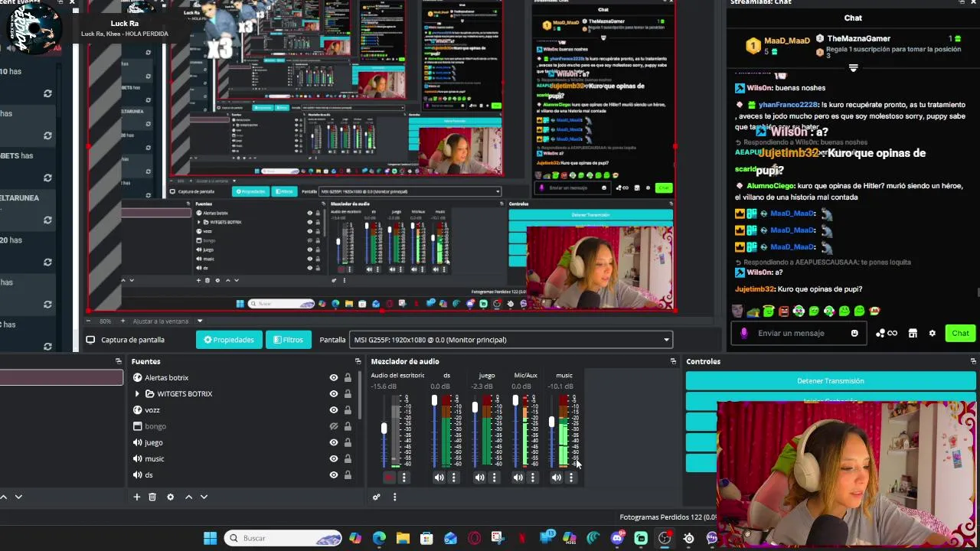
Task: Click the Windows Start button
Action: tap(210, 538)
